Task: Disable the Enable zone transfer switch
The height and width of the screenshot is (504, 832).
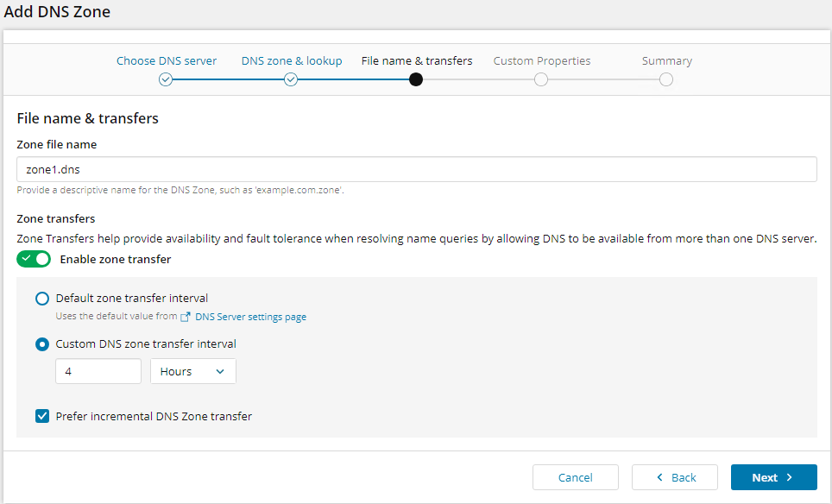Action: pos(34,259)
